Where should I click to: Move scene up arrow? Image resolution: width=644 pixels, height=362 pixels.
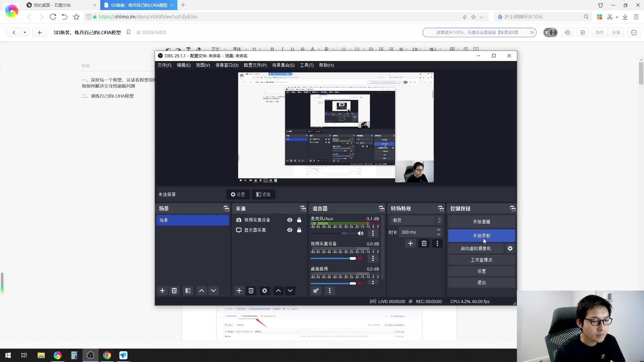coord(202,291)
